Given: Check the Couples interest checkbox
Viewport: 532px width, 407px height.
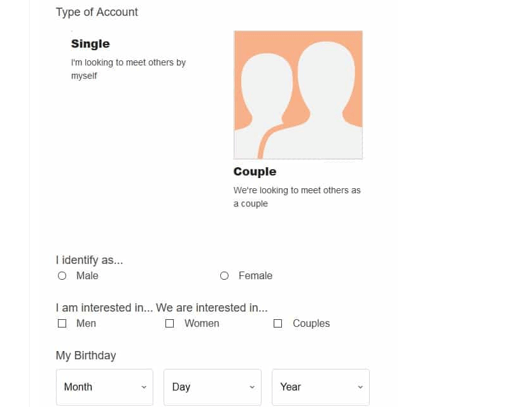Looking at the screenshot, I should 278,323.
